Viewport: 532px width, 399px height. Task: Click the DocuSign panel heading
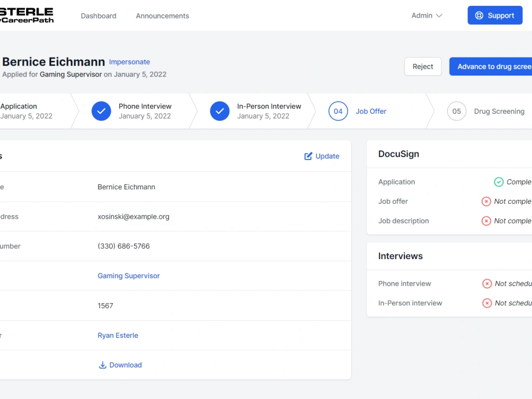click(x=398, y=154)
